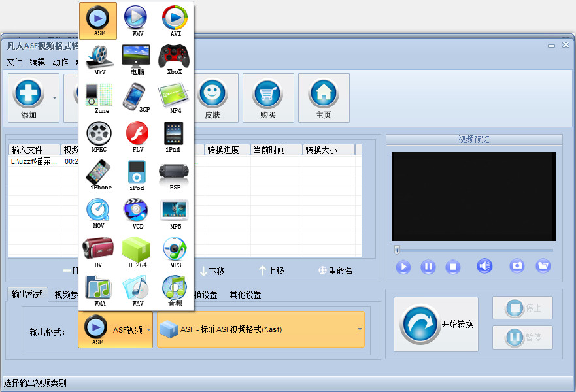Select the MP3 audio format
The width and height of the screenshot is (576, 392).
pyautogui.click(x=175, y=252)
